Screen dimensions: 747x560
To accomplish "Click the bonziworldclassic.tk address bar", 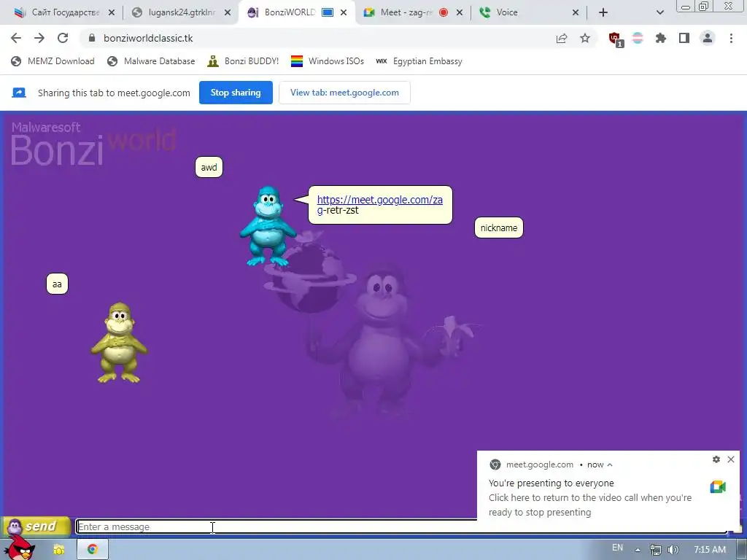I will pyautogui.click(x=314, y=38).
